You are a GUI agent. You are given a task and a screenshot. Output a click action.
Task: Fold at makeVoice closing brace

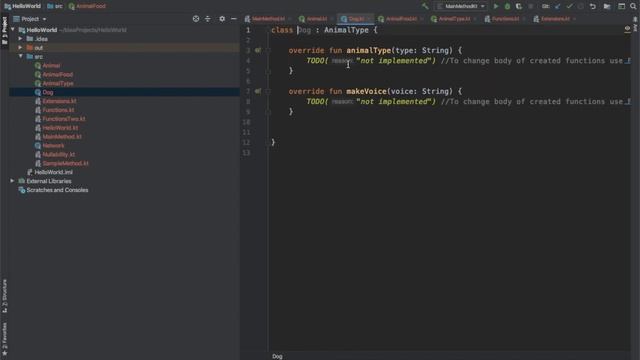tap(268, 112)
